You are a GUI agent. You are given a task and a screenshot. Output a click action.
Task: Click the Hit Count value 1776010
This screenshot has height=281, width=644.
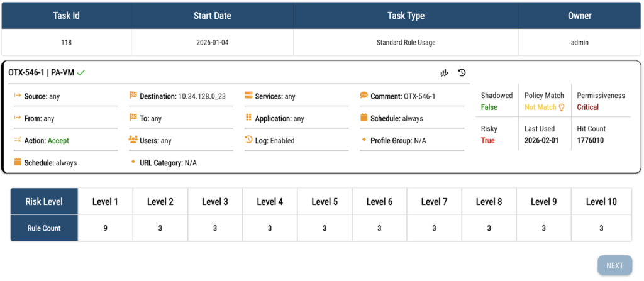coord(590,140)
